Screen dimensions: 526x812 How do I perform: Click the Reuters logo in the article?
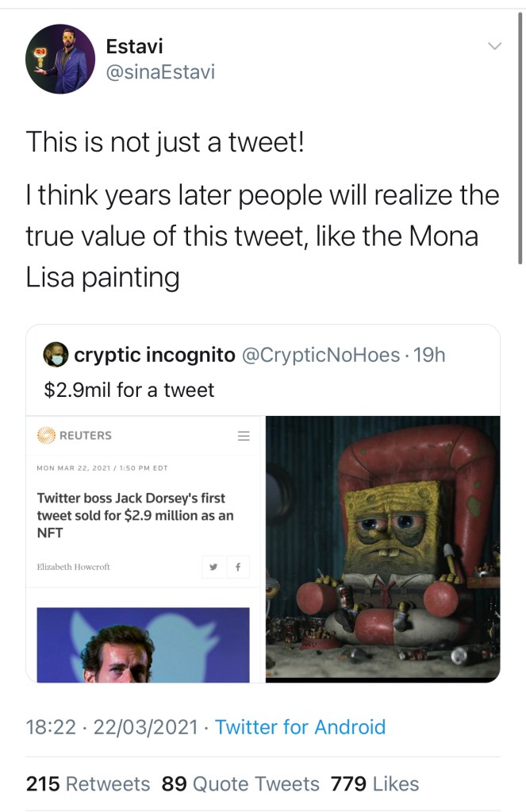(75, 435)
